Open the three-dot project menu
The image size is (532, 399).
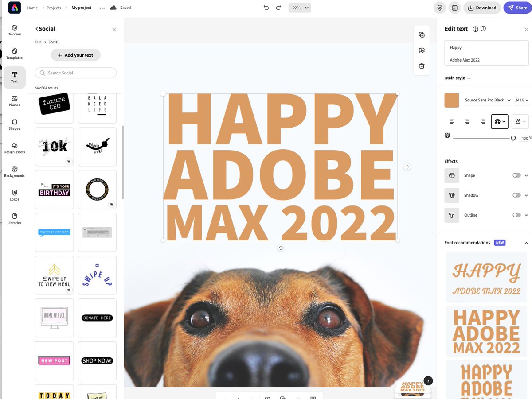pos(102,8)
